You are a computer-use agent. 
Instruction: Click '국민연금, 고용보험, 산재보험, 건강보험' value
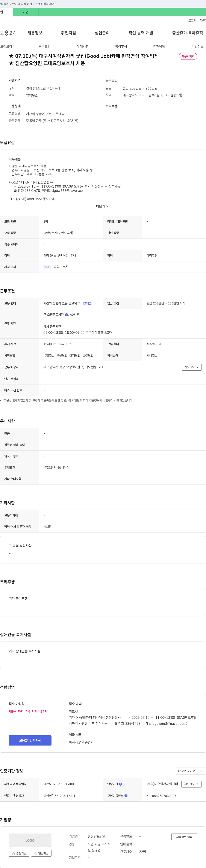[68, 355]
